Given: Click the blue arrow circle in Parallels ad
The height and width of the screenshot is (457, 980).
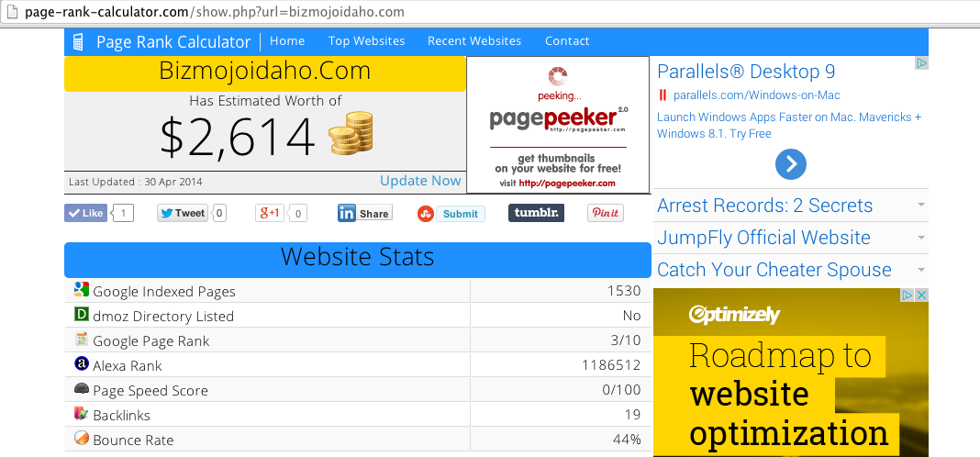Looking at the screenshot, I should click(791, 163).
